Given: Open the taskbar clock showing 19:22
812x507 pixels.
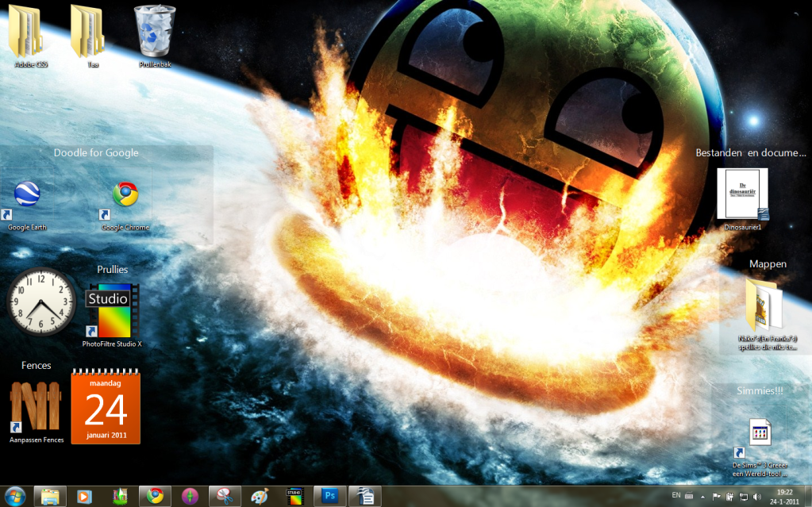Looking at the screenshot, I should [x=784, y=497].
